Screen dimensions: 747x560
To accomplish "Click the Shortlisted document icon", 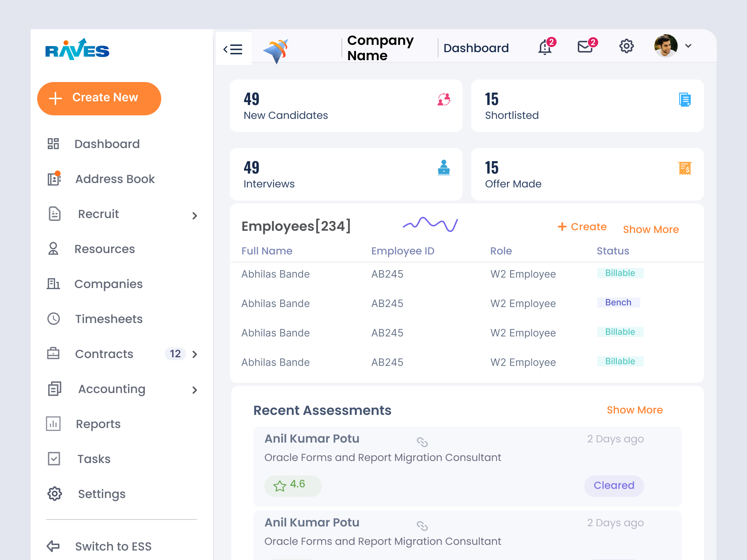I will (x=685, y=100).
